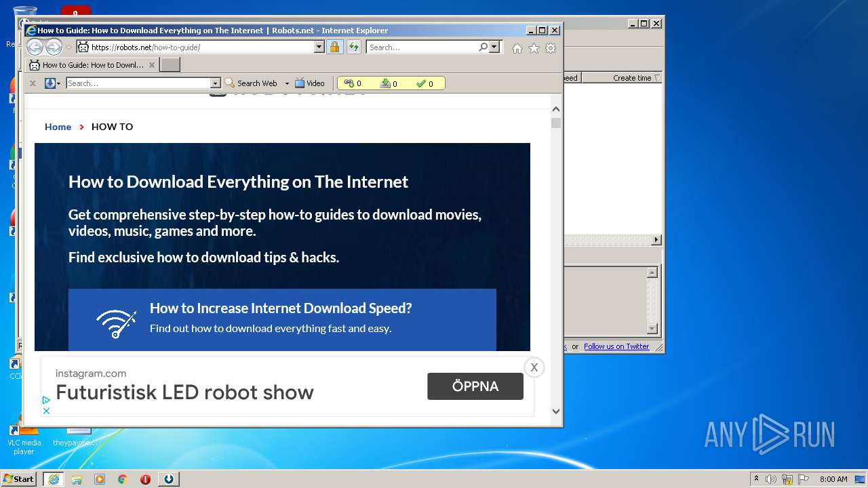This screenshot has width=868, height=488.
Task: Go to the Home page icon
Action: coord(517,48)
